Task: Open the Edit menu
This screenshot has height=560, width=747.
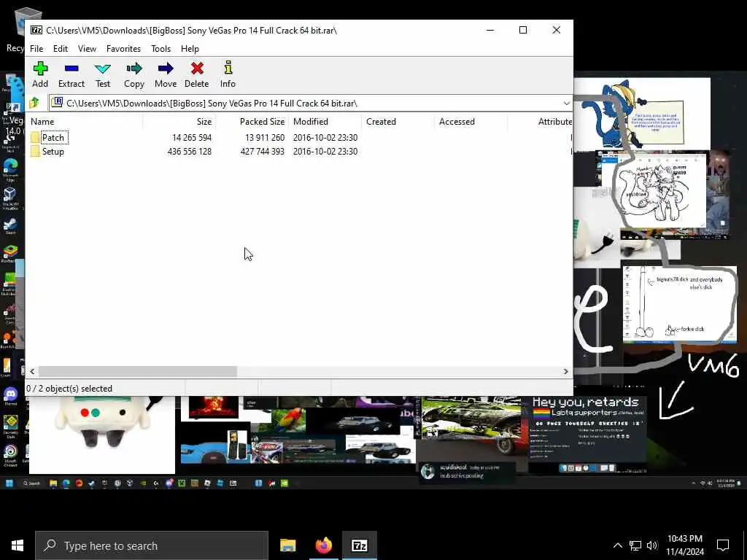Action: pyautogui.click(x=61, y=49)
